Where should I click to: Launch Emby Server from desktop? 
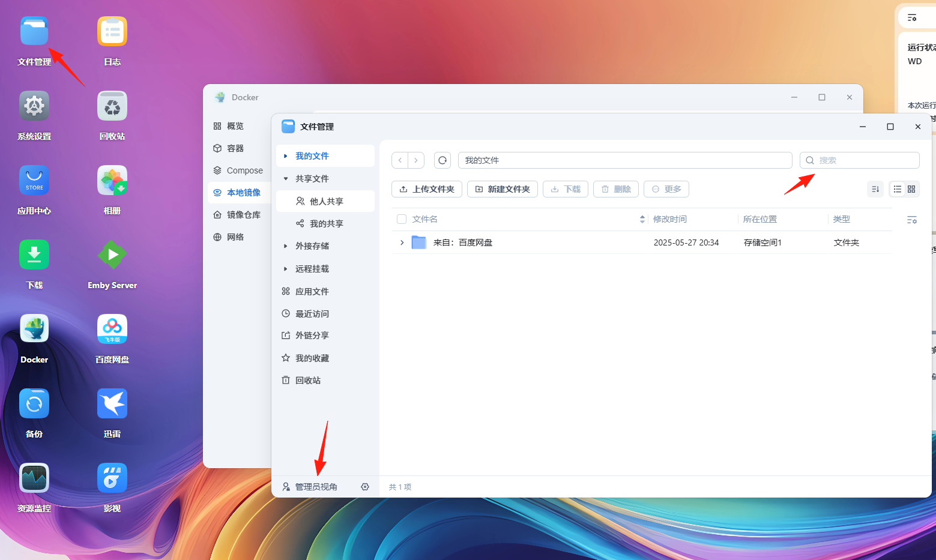click(112, 254)
